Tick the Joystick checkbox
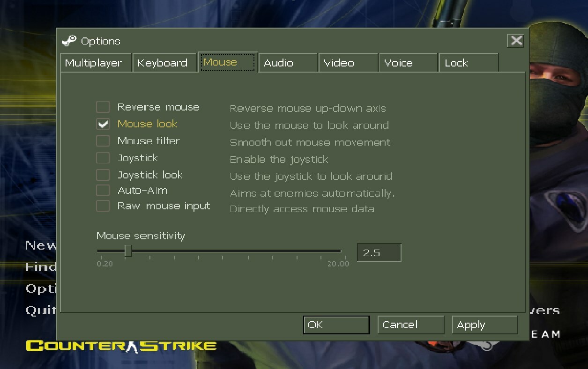The height and width of the screenshot is (369, 588). (x=103, y=158)
